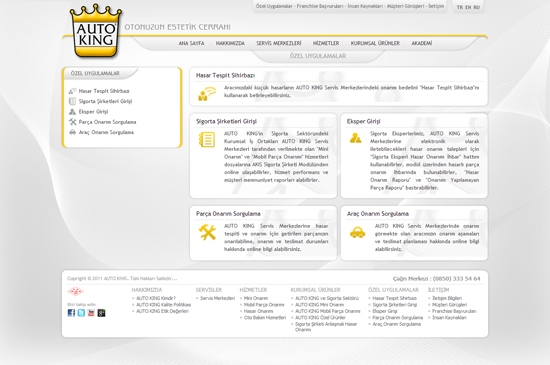550x365 pixels.
Task: Click the yellow car icon in Araç Onarım card
Action: click(x=357, y=232)
